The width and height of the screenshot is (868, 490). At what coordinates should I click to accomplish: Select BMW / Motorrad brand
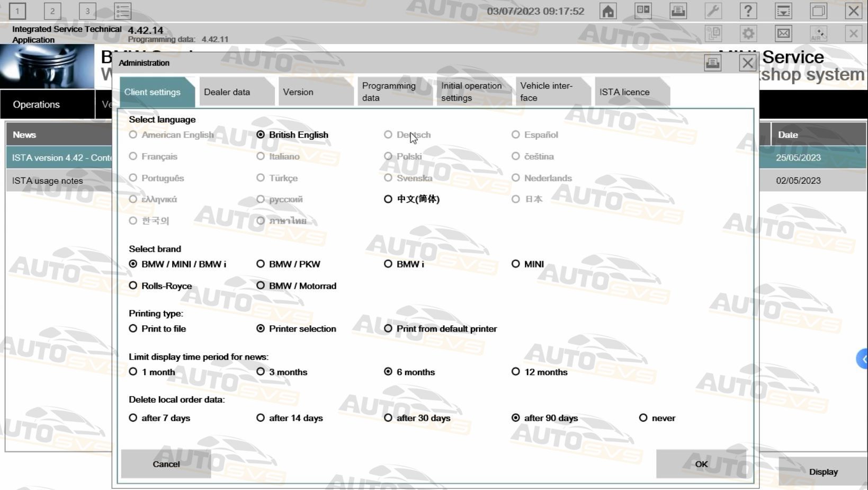click(x=297, y=286)
